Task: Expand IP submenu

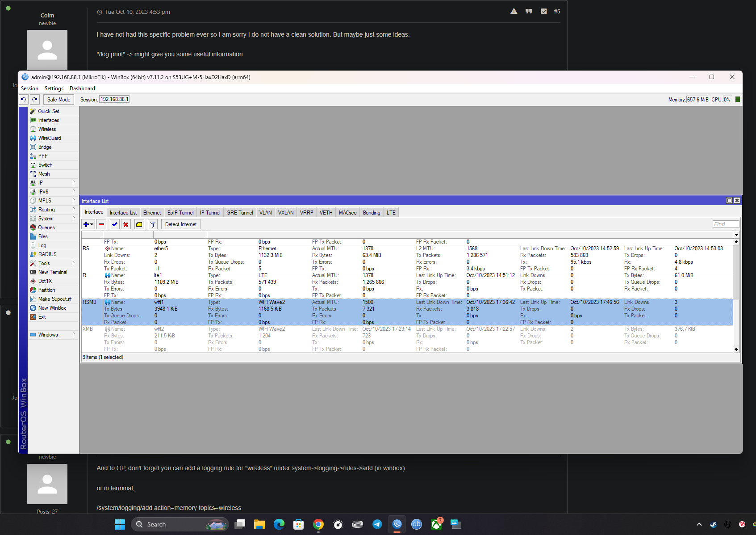Action: click(x=53, y=183)
